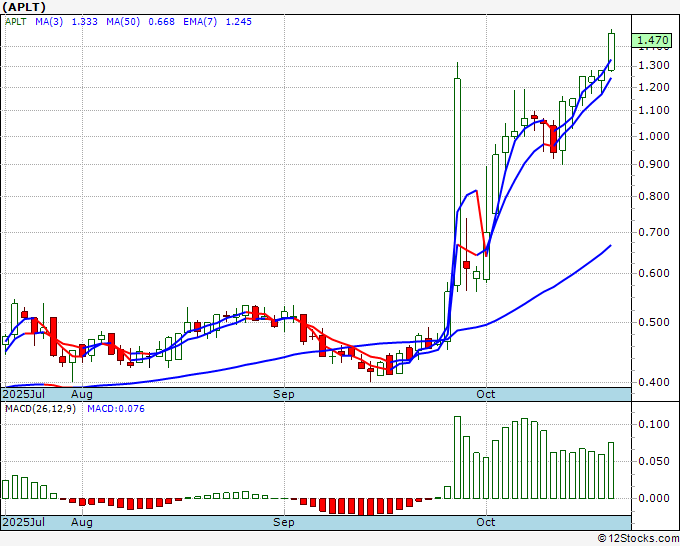Click the MACD:0.076 value label
The image size is (680, 546).
point(116,409)
